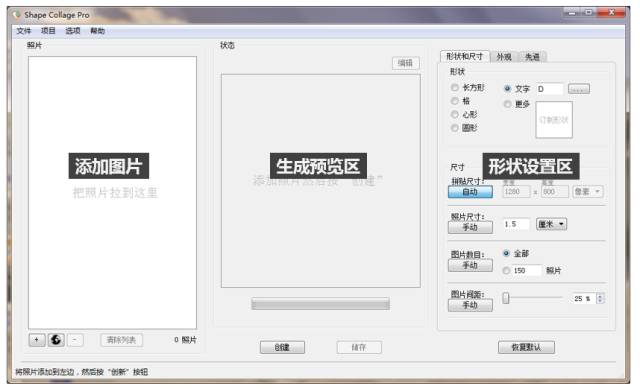The image size is (640, 392).
Task: Open the 帮助 menu
Action: 98,31
